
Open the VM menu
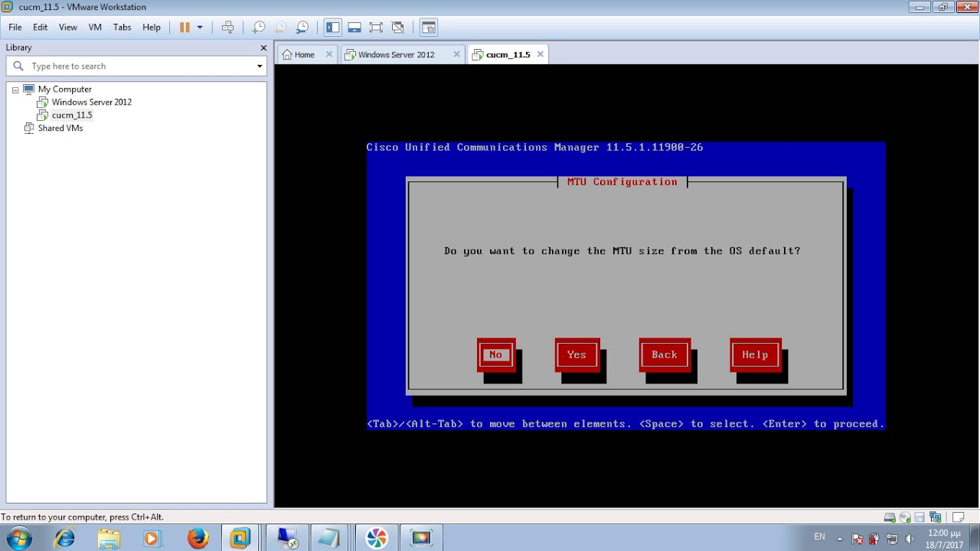coord(95,27)
